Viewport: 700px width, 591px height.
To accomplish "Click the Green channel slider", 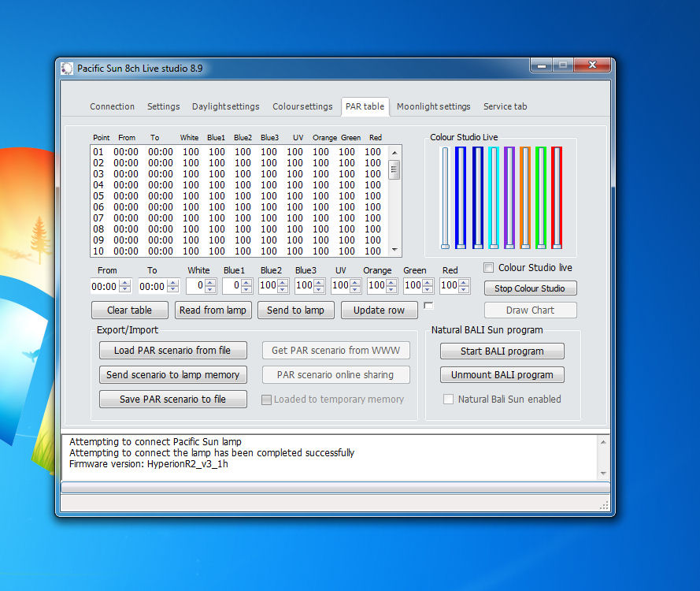I will pos(541,198).
